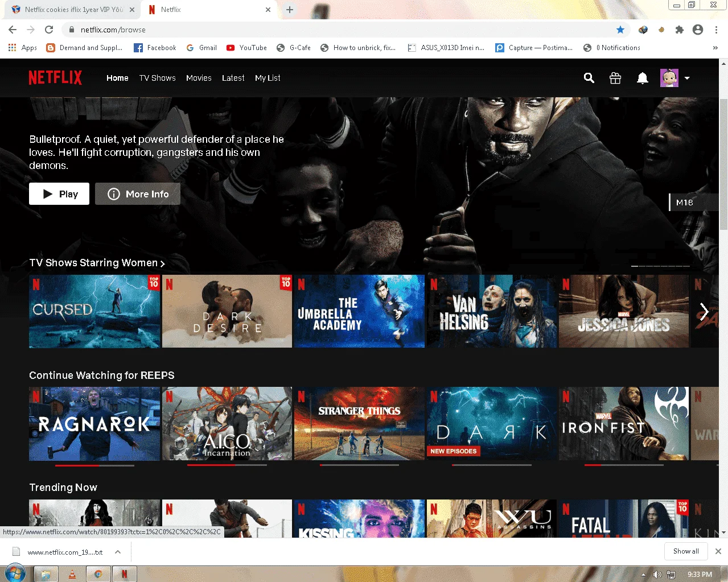Open the YouTube bookmark

click(x=246, y=48)
